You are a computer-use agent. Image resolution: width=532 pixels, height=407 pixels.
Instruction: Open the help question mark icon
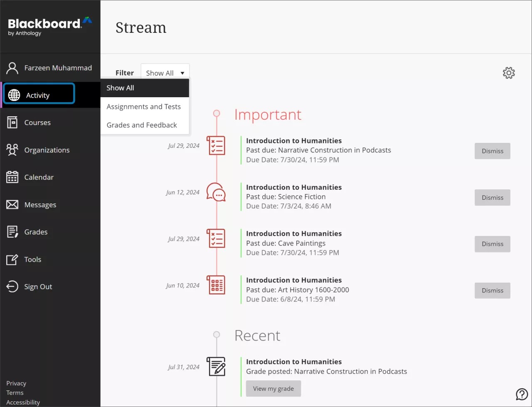[x=522, y=394]
